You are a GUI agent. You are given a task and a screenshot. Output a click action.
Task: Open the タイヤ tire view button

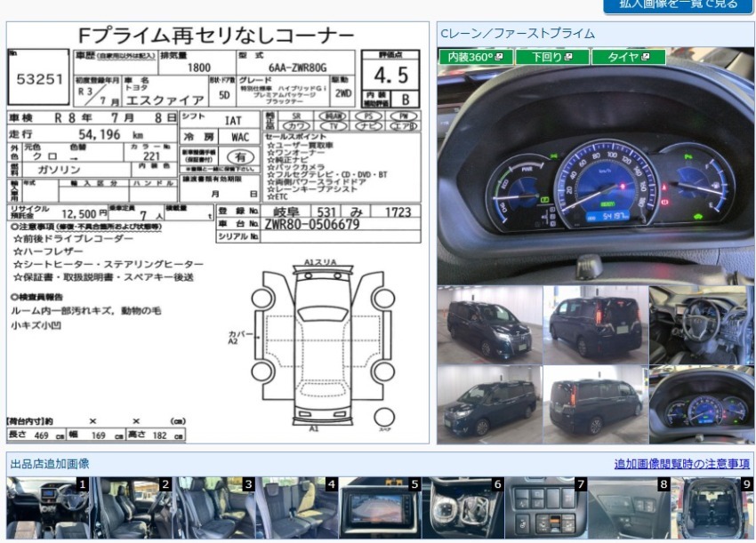628,57
